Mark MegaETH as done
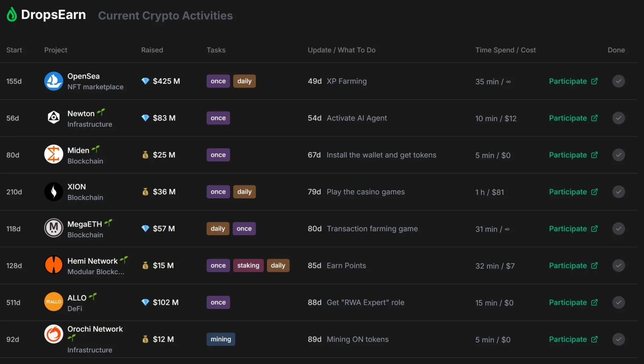This screenshot has width=644, height=364. pos(619,229)
